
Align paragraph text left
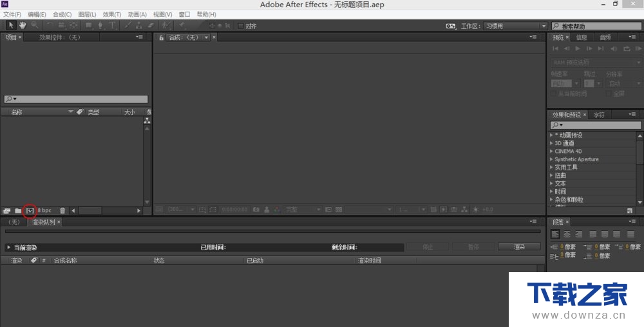[555, 234]
